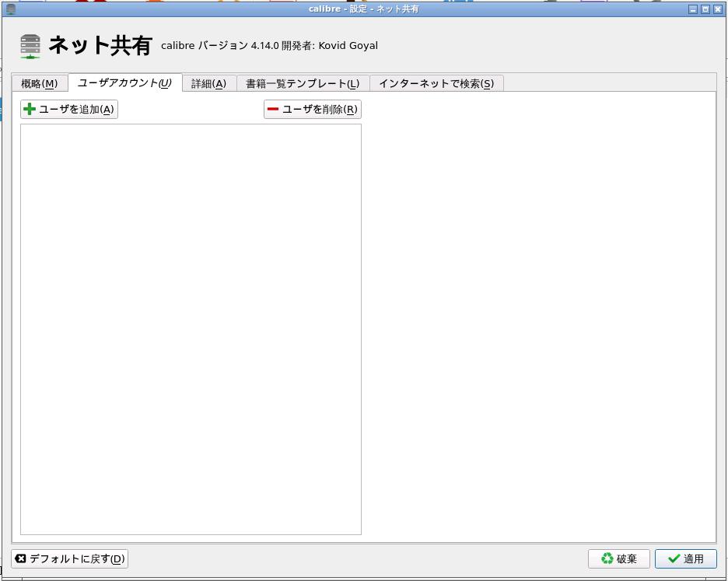Open the 詳細(A) tab

click(x=209, y=83)
